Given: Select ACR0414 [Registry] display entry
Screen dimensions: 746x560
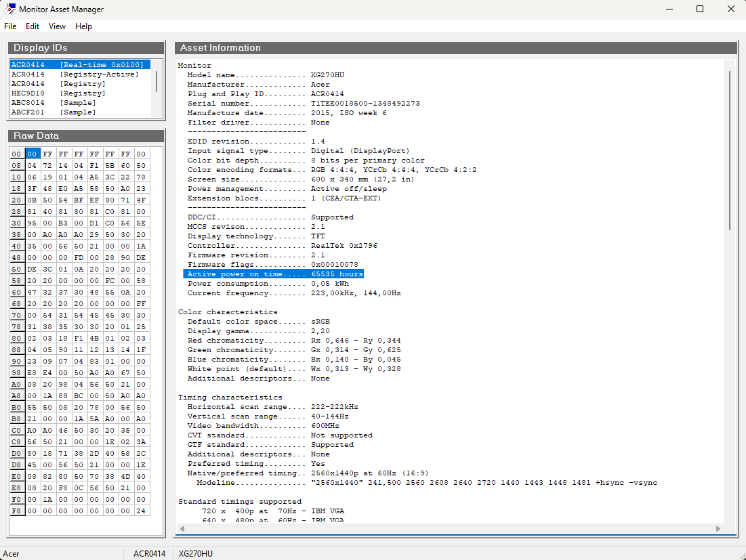Looking at the screenshot, I should 80,84.
